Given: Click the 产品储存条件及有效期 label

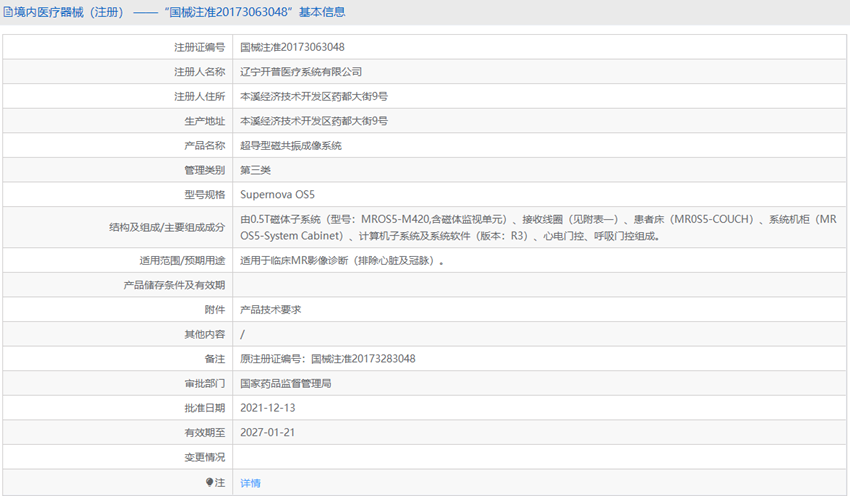Looking at the screenshot, I should (174, 285).
